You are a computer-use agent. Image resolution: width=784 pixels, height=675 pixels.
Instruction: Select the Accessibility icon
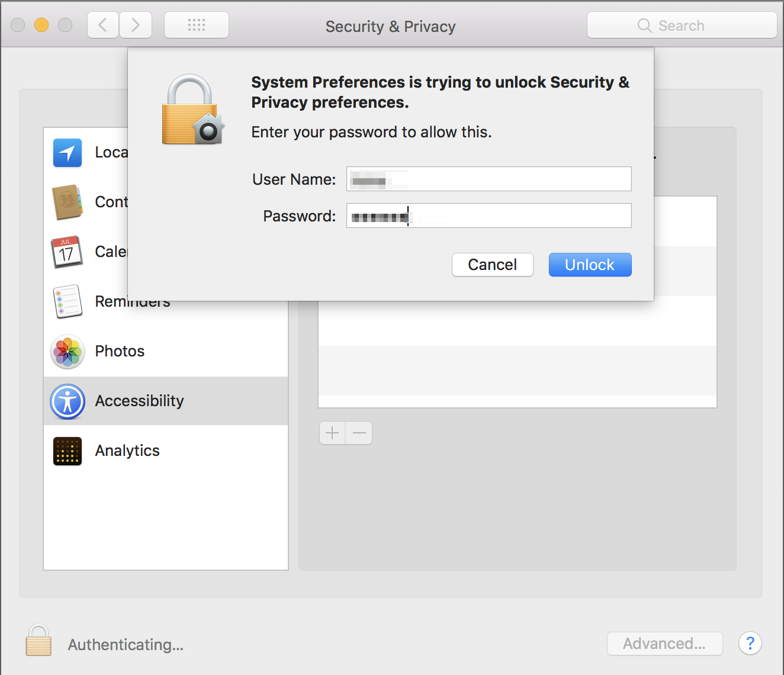pos(68,401)
